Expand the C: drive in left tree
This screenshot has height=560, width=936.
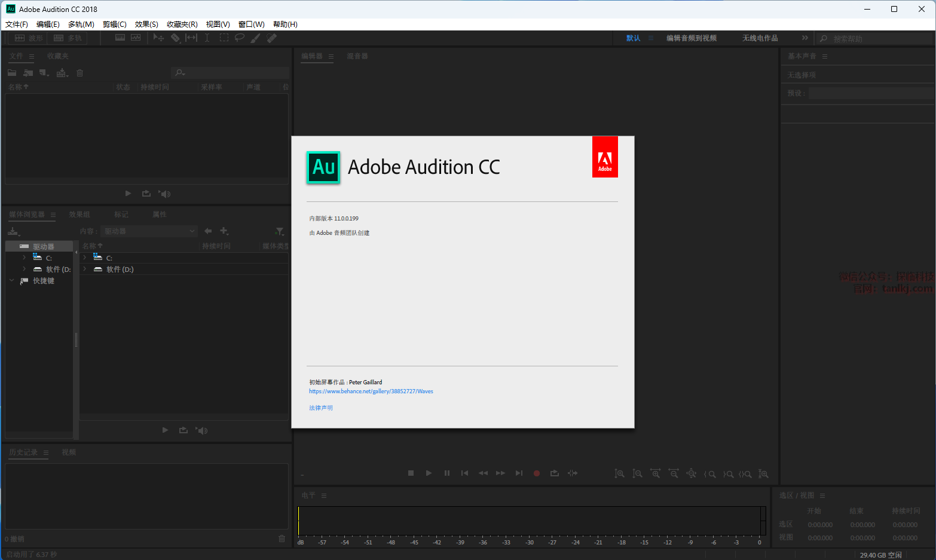pos(24,258)
